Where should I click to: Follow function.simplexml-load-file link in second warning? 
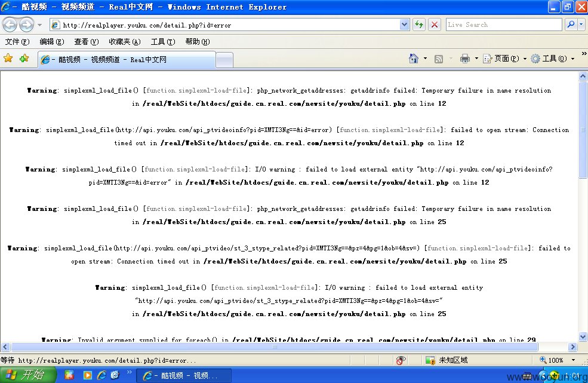tap(390, 130)
